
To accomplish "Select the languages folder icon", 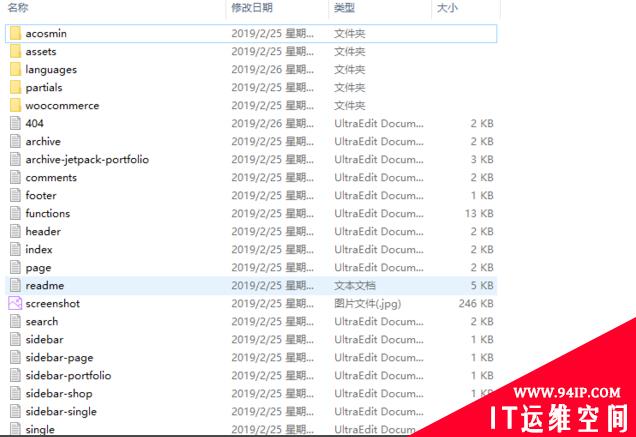I will pyautogui.click(x=15, y=69).
